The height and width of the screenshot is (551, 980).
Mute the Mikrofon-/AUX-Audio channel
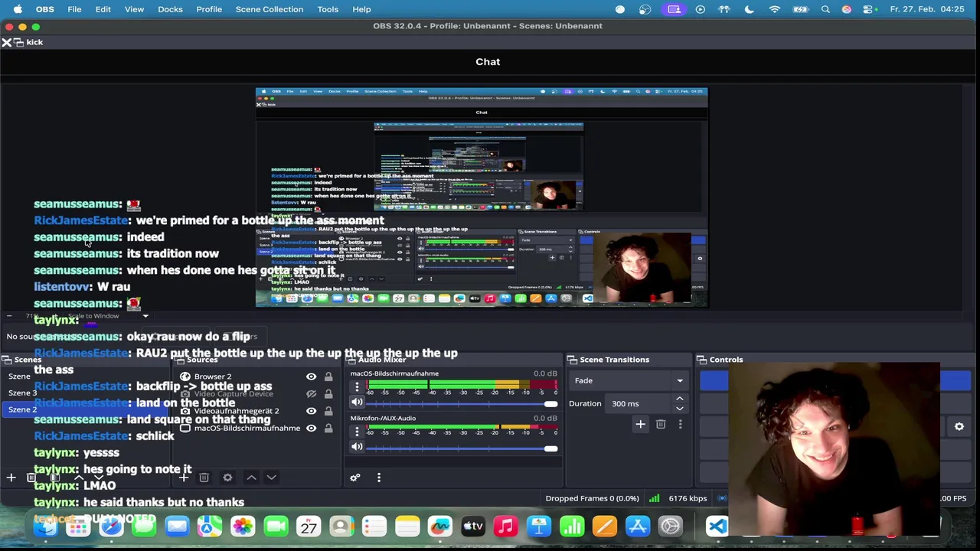click(357, 447)
